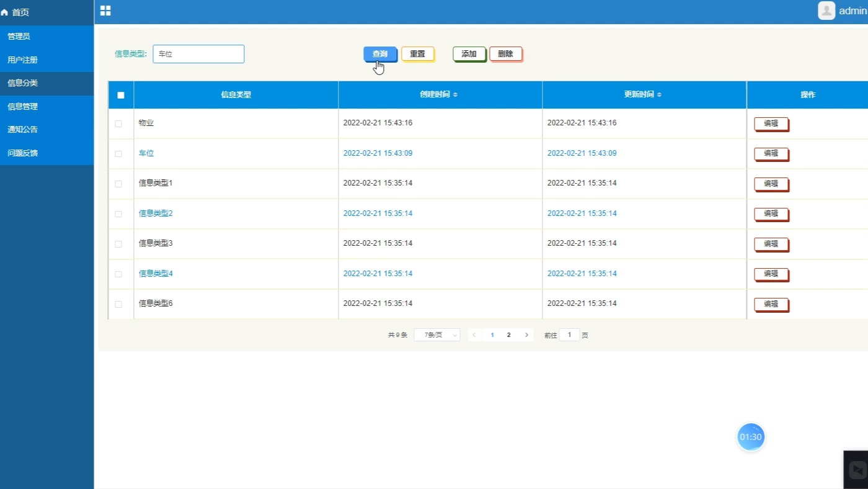Sort by 更新时间 column arrows
868x489 pixels.
(659, 95)
